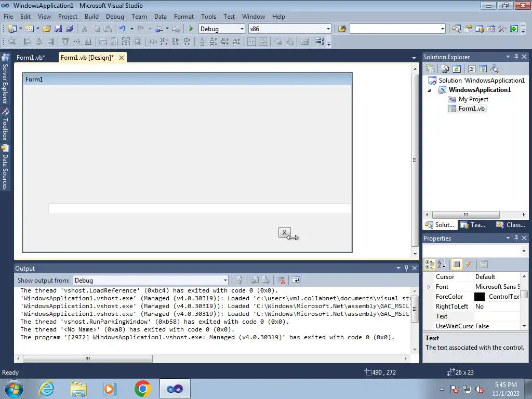Image resolution: width=532 pixels, height=399 pixels.
Task: Click Align to Grid layout icon
Action: click(12, 42)
